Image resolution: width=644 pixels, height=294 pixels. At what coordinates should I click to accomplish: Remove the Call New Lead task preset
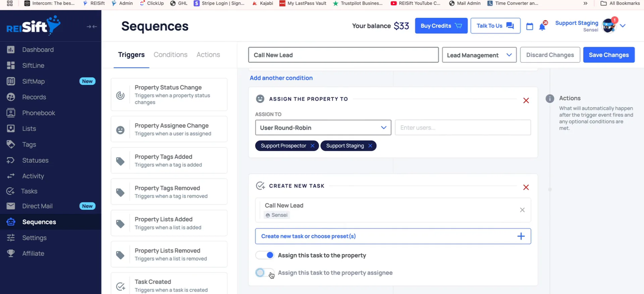[522, 210]
